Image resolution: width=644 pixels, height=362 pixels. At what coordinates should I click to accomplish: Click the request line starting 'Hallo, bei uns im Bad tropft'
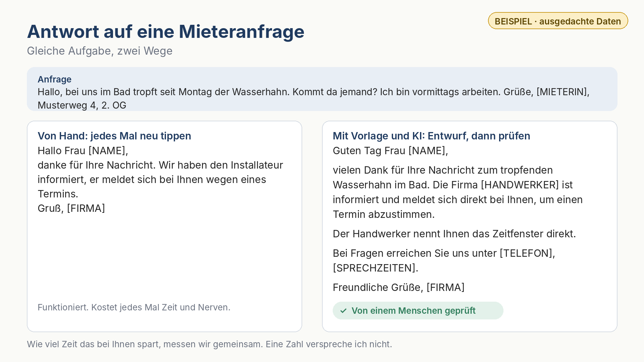click(x=314, y=92)
